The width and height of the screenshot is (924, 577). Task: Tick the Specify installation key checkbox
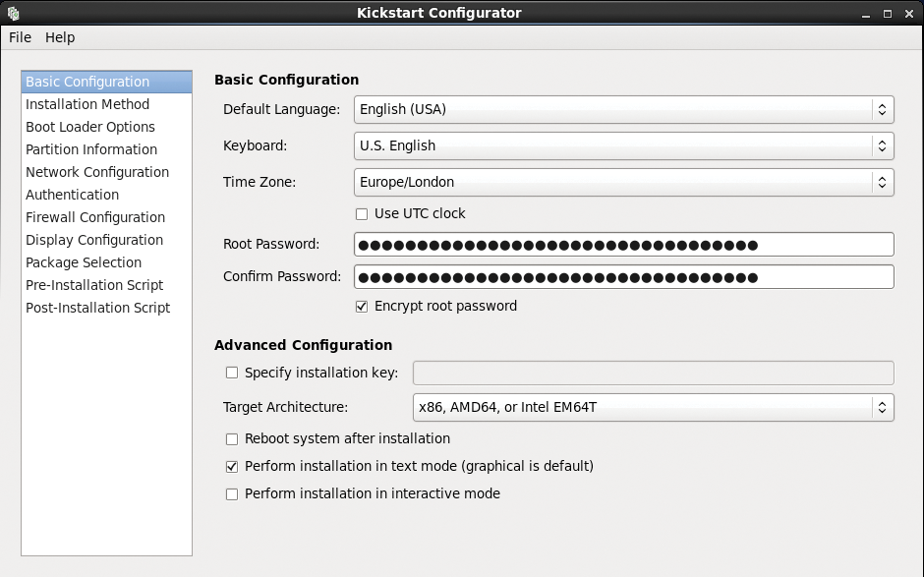point(232,373)
